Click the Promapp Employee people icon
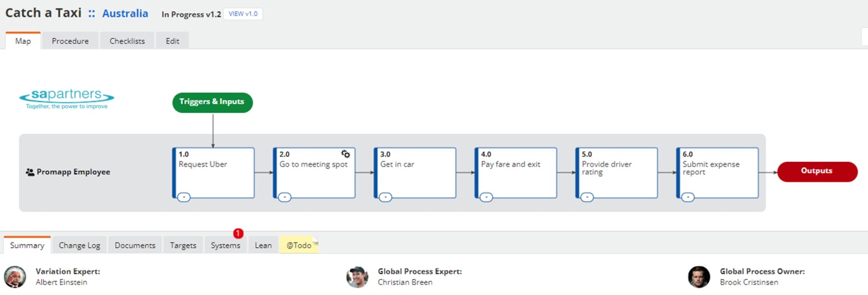 [x=30, y=172]
